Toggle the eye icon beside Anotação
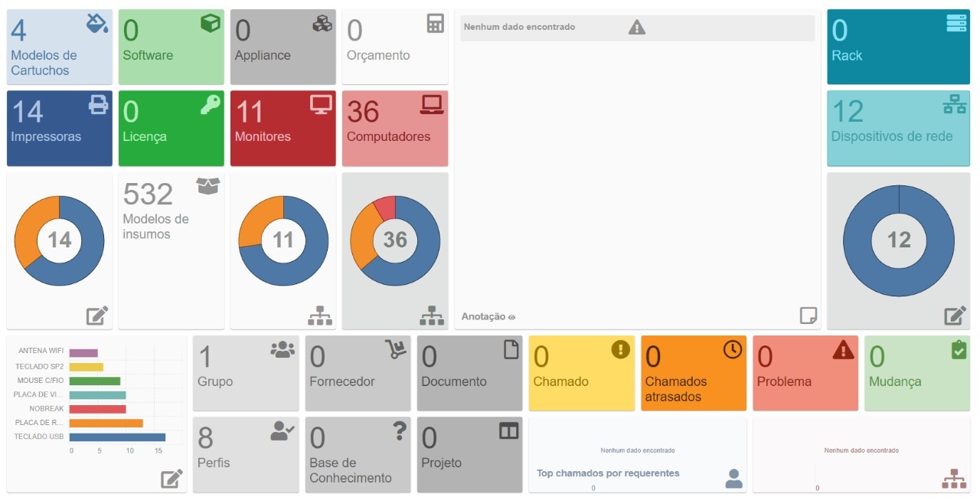This screenshot has height=504, width=980. [512, 317]
